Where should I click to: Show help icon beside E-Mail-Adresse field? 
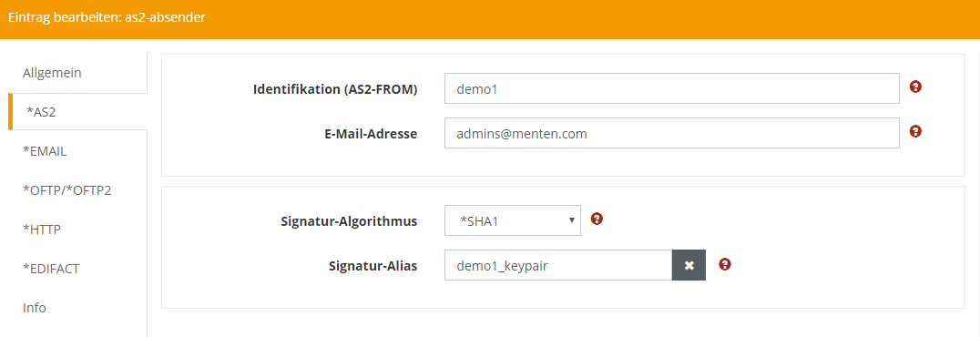pos(915,131)
